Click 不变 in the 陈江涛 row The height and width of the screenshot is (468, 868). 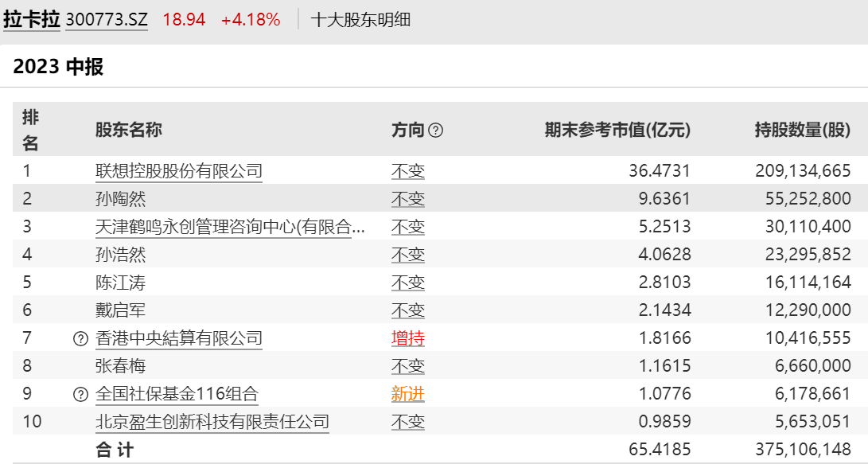coord(408,283)
